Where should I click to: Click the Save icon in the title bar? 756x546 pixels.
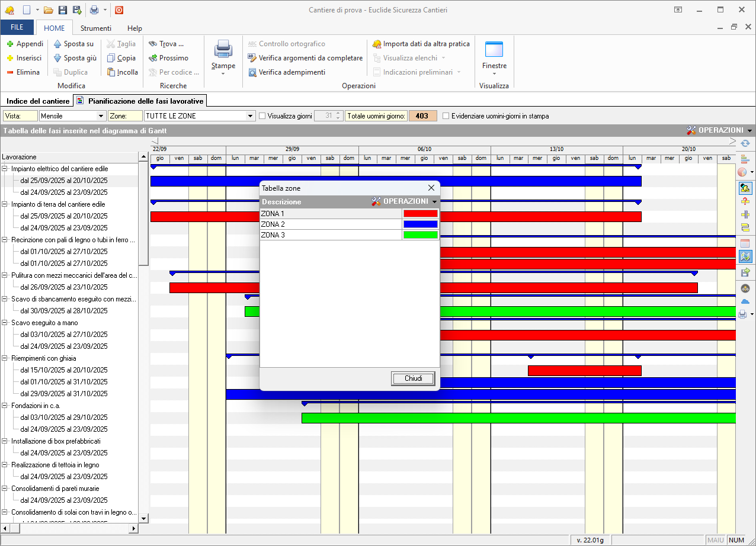(63, 10)
